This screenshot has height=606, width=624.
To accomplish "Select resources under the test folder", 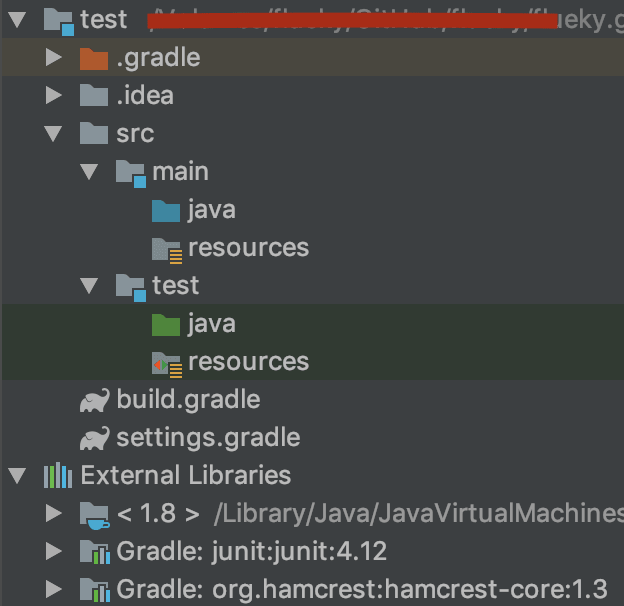I will (249, 361).
